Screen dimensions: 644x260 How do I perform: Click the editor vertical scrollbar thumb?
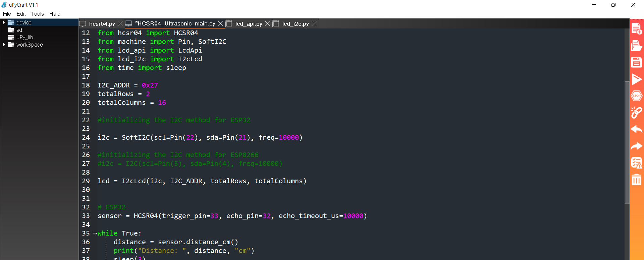(627, 142)
